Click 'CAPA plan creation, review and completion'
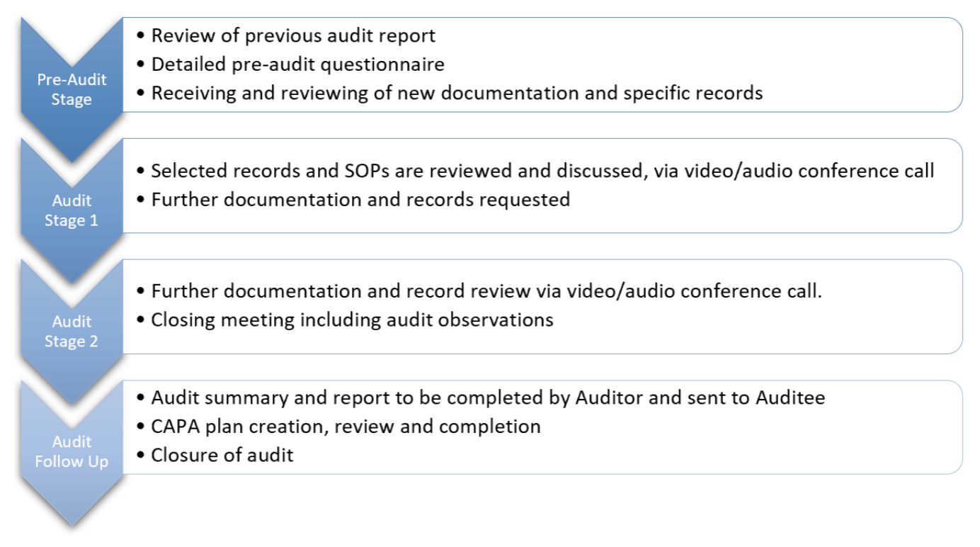This screenshot has height=547, width=980. coord(346,427)
